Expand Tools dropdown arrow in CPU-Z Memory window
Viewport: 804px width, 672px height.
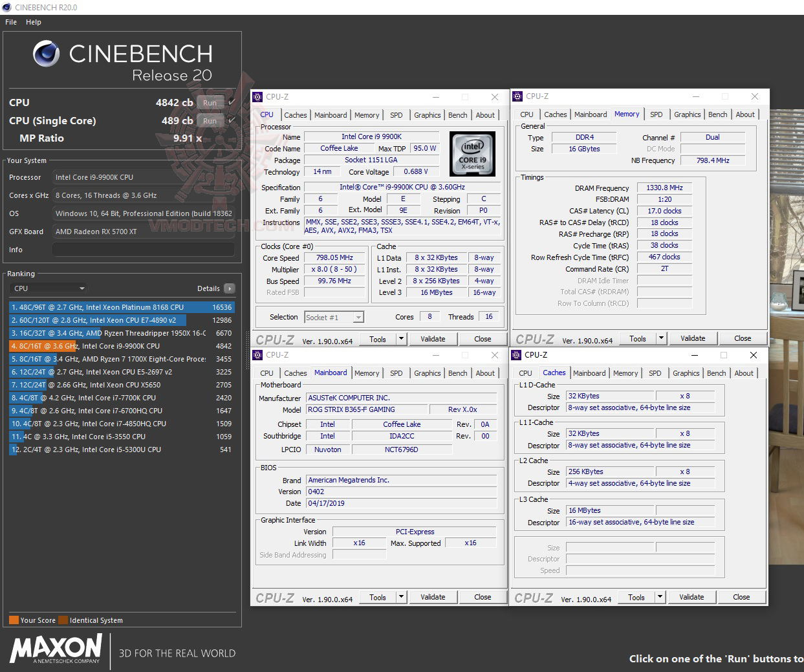[661, 338]
